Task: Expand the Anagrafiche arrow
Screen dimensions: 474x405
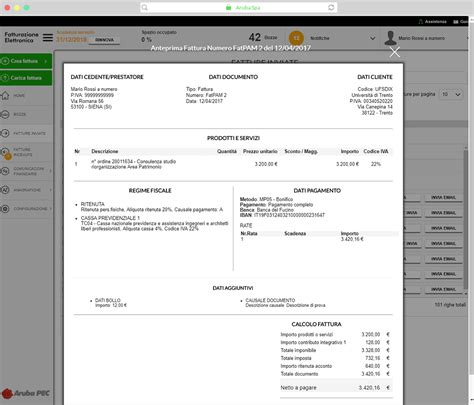Action: click(x=51, y=190)
